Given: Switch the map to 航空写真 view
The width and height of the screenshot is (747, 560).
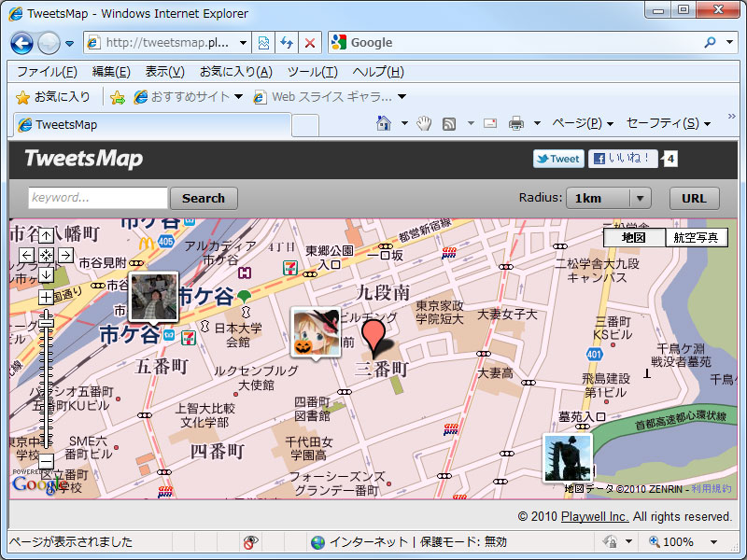Looking at the screenshot, I should tap(698, 237).
